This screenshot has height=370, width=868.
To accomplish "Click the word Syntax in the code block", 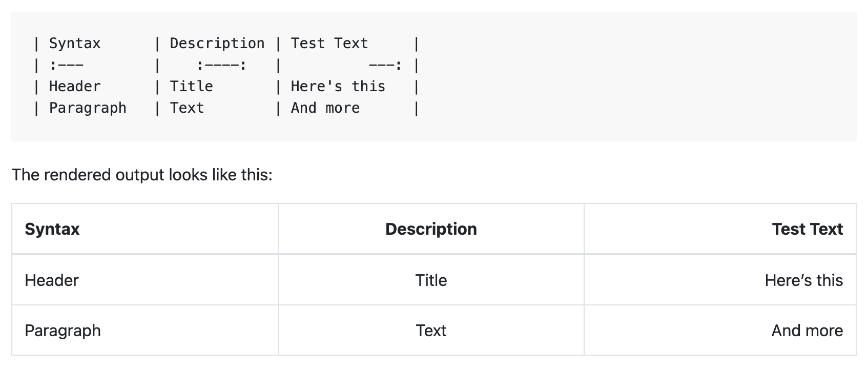I will tap(75, 44).
